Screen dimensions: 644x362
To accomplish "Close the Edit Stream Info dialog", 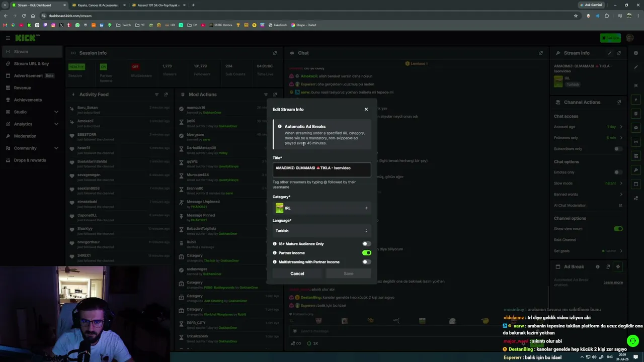I will (366, 109).
